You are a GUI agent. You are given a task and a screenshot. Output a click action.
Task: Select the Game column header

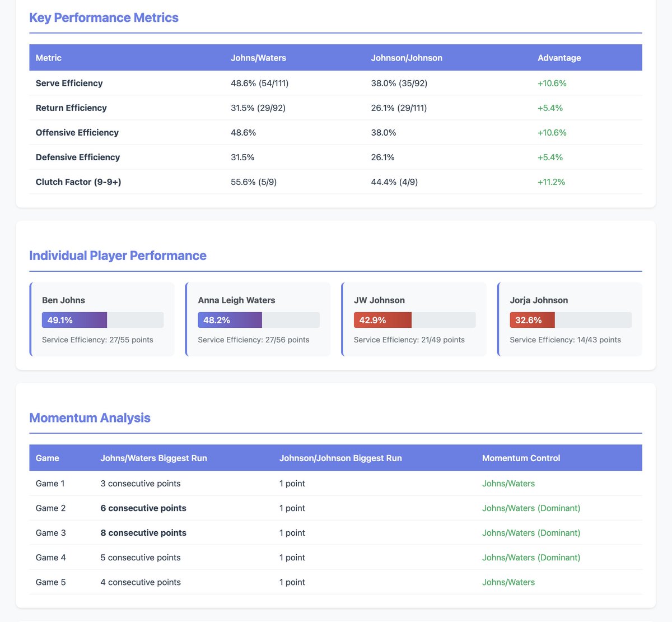[x=48, y=458]
